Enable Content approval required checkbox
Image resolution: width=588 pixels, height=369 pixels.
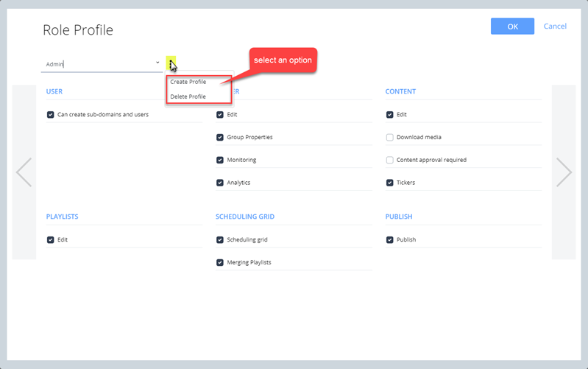[x=390, y=160]
